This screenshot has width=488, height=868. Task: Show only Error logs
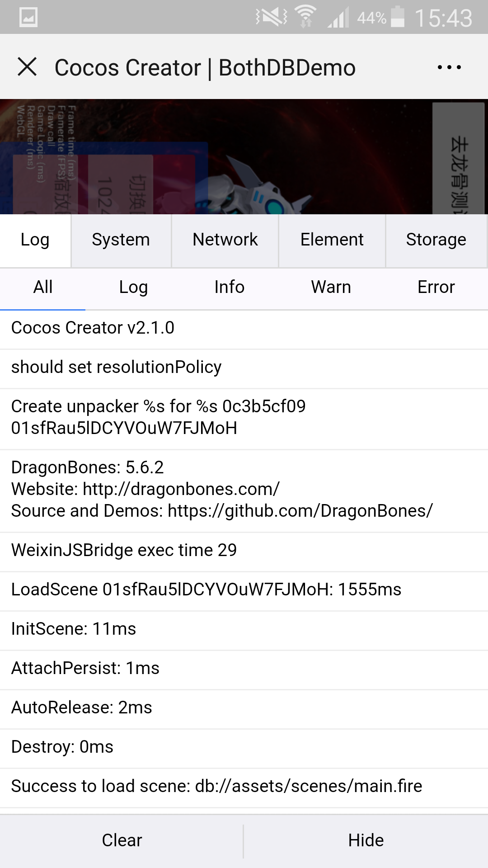pos(436,287)
